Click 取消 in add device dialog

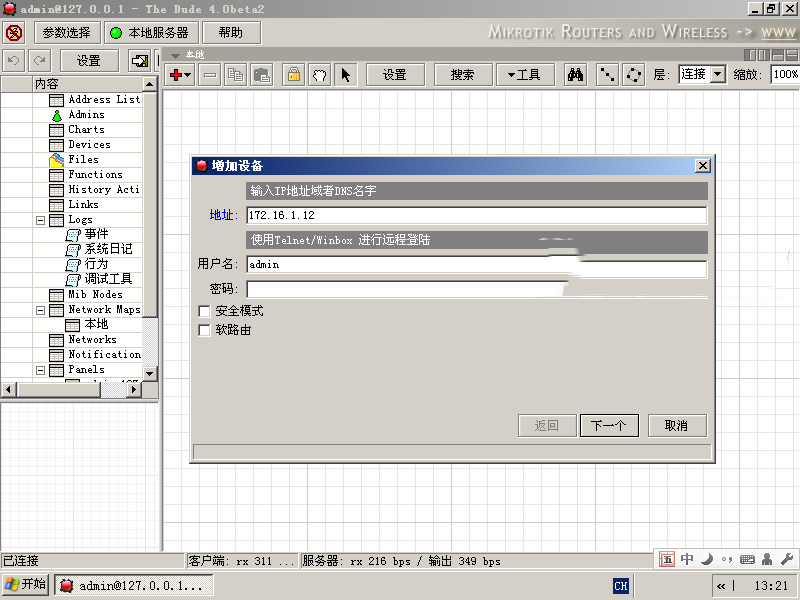click(677, 426)
